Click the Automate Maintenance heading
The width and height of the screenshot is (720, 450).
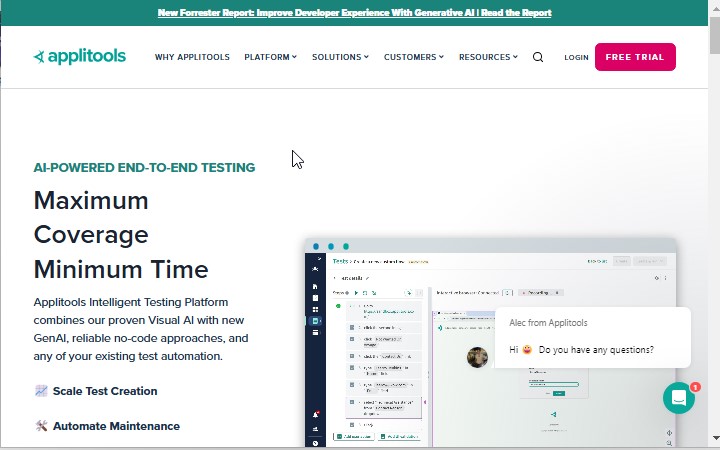[116, 426]
